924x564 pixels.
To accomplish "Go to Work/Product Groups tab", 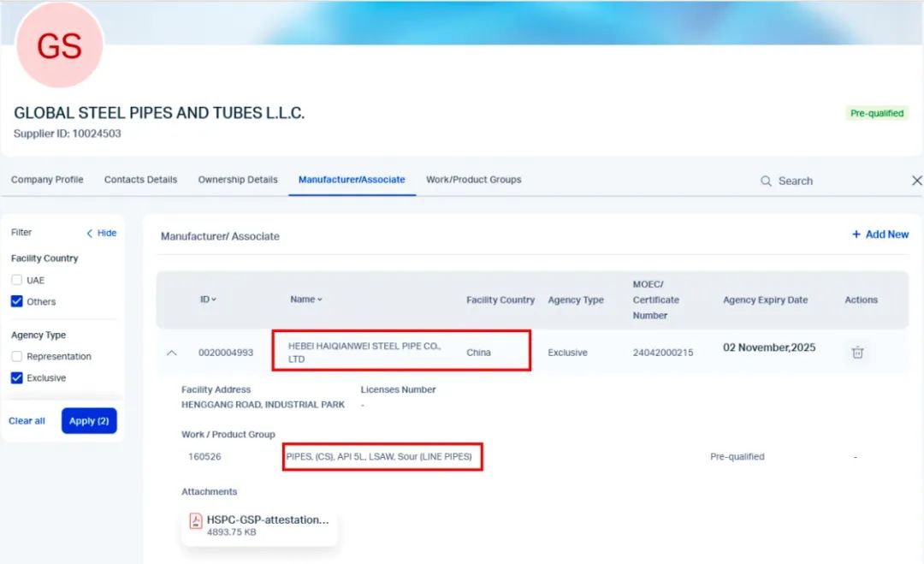I will [x=474, y=179].
